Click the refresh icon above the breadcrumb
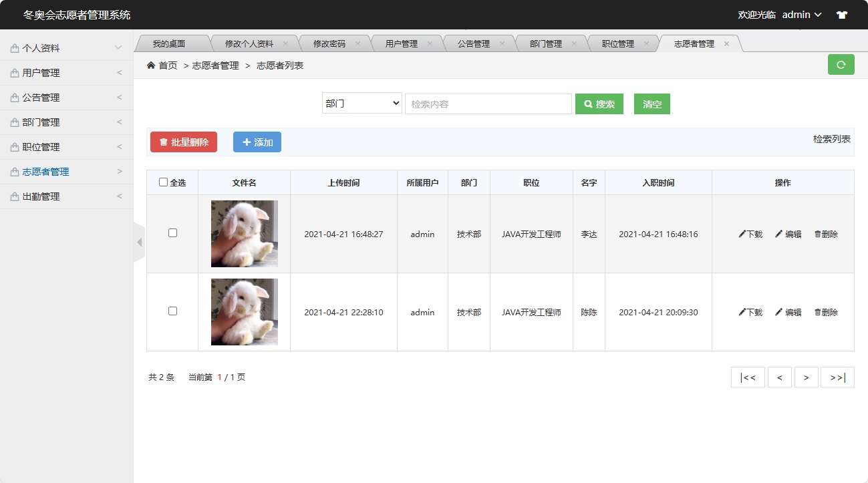Image resolution: width=868 pixels, height=483 pixels. (x=841, y=64)
